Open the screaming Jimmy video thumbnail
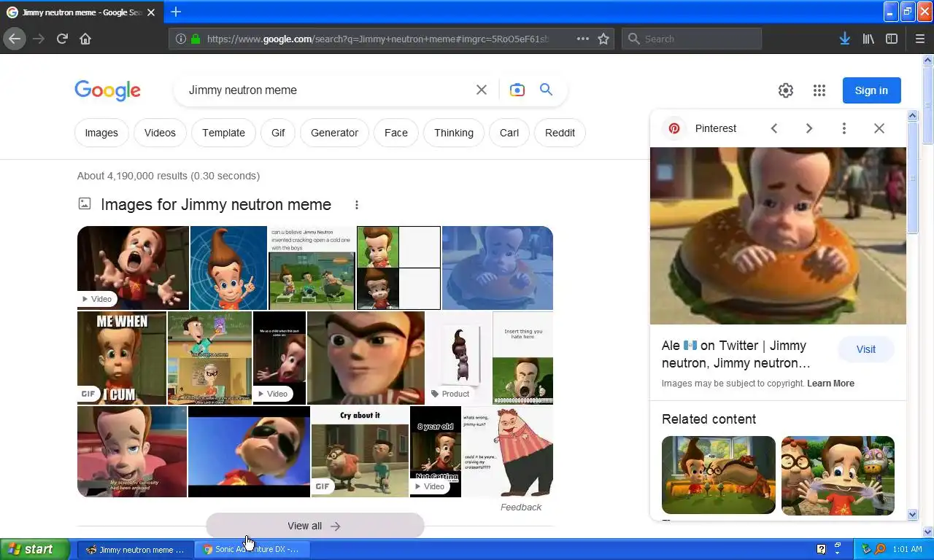The image size is (934, 560). pyautogui.click(x=133, y=268)
